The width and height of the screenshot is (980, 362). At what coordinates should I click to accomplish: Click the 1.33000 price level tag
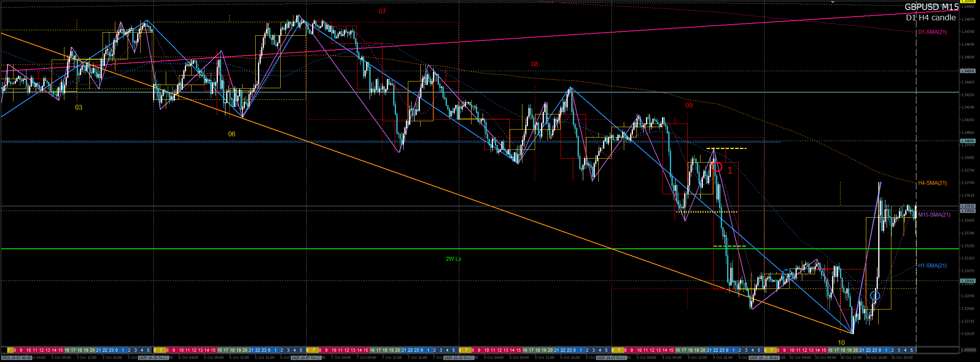(x=967, y=281)
